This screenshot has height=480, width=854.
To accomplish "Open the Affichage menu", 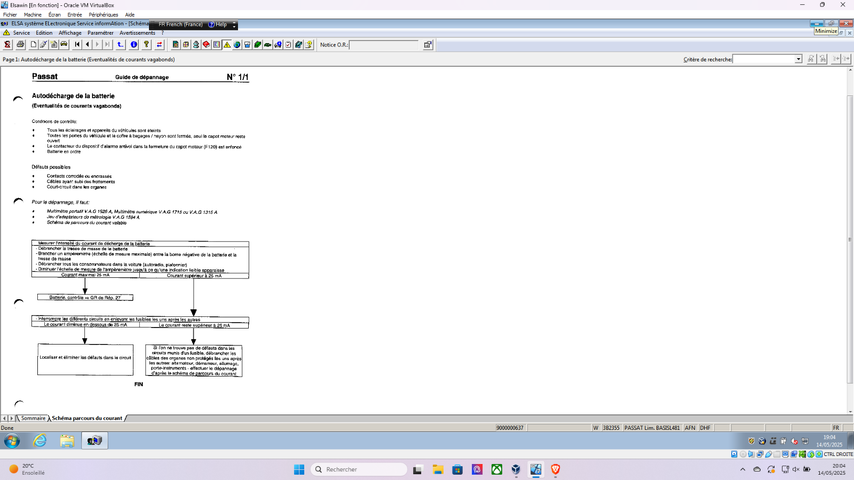I will pyautogui.click(x=70, y=33).
